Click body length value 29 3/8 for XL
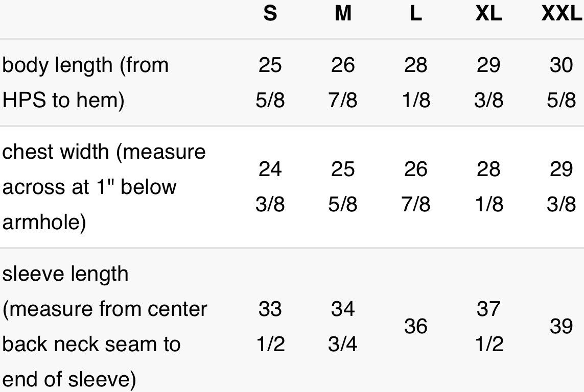584x392 pixels. [488, 83]
